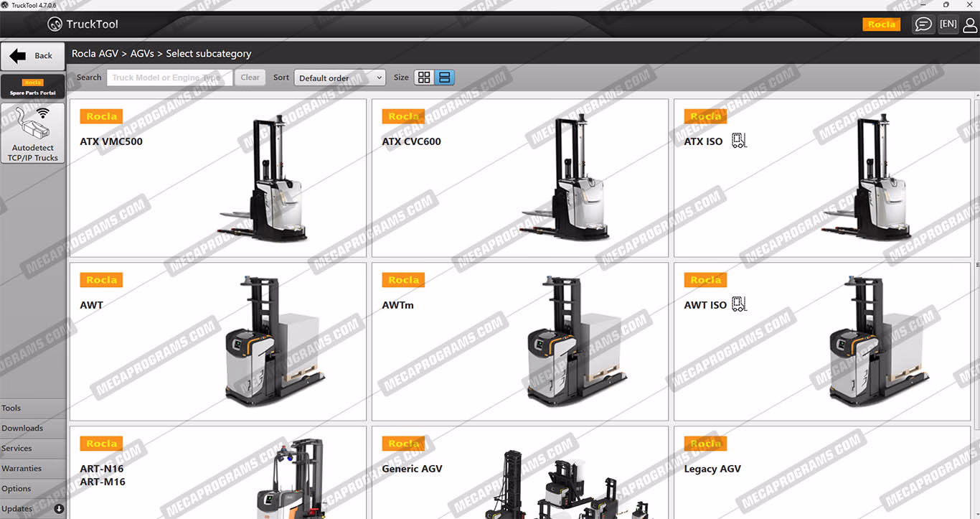Restore the TruckTool window size

click(x=946, y=5)
